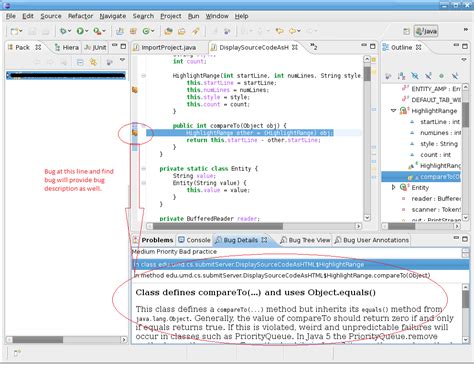Click the bug marker beside compareTo line
The image size is (474, 371).
(x=135, y=133)
